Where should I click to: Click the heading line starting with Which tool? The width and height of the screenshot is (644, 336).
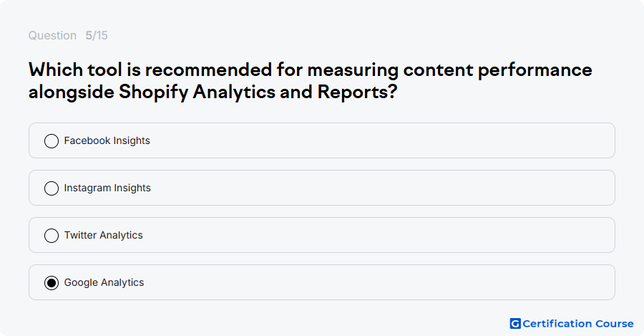(310, 70)
